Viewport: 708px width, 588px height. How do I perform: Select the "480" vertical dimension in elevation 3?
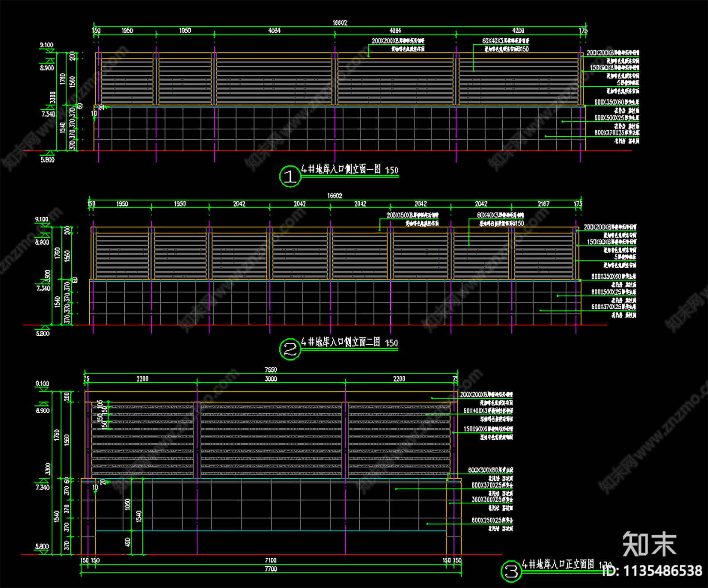tap(128, 542)
